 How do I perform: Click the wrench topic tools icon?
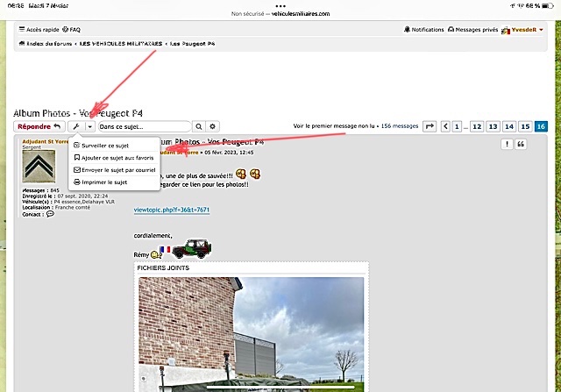click(75, 127)
